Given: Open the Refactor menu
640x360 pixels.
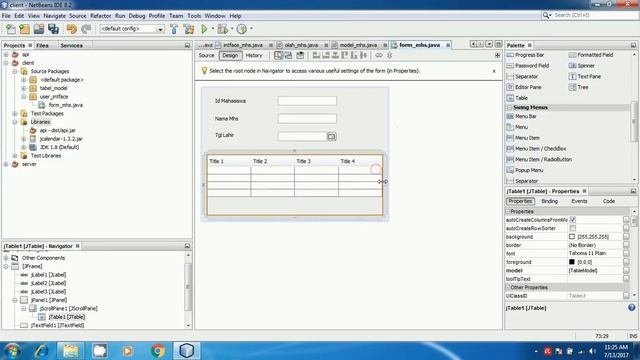Looking at the screenshot, I should (100, 16).
